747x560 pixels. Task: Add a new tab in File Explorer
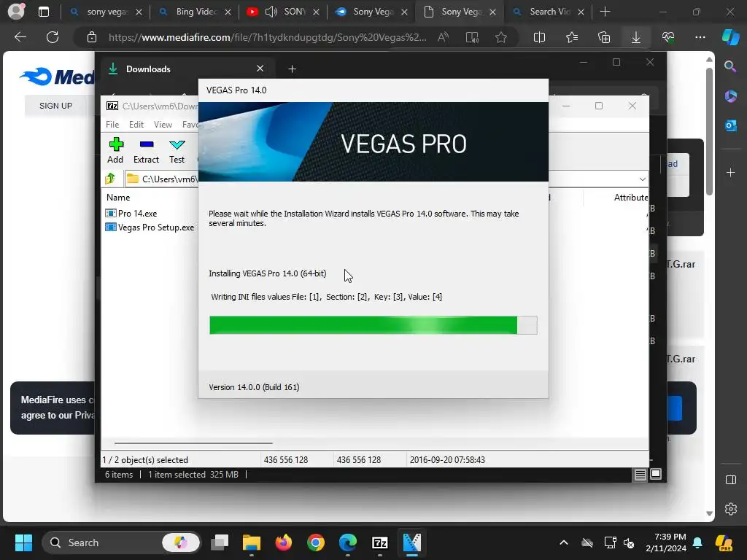click(292, 69)
